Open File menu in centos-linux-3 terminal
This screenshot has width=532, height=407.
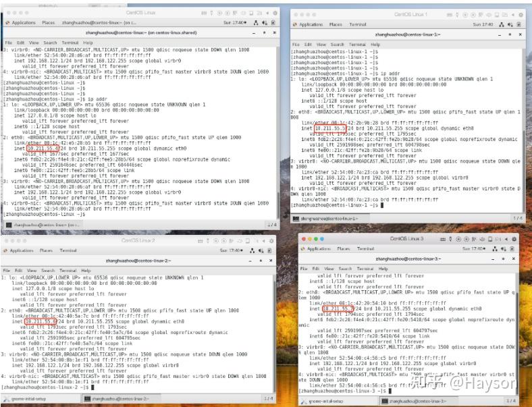pos(304,269)
